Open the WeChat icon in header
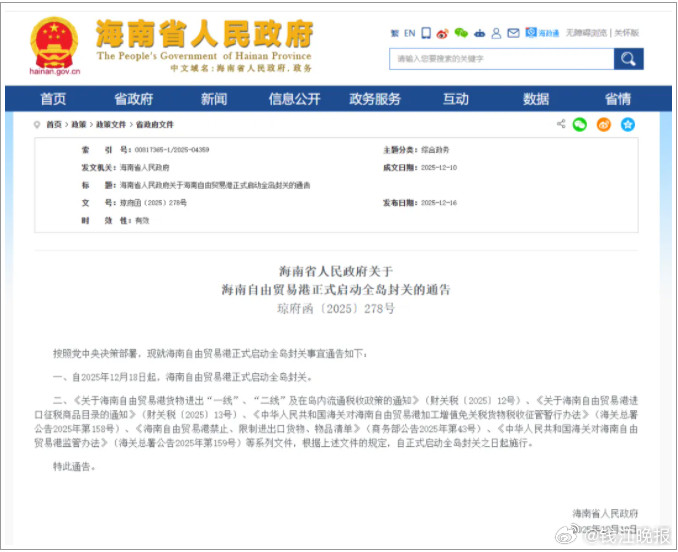The width and height of the screenshot is (678, 552). [x=461, y=33]
